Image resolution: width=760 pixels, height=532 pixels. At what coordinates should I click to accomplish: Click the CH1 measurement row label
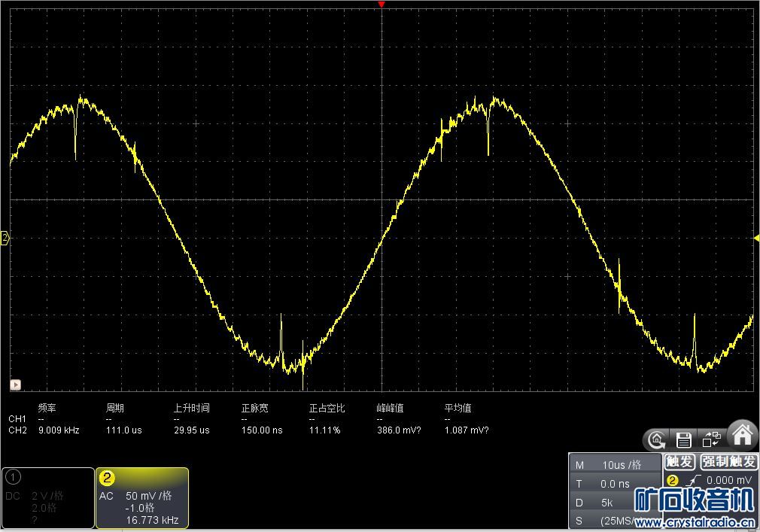(17, 418)
